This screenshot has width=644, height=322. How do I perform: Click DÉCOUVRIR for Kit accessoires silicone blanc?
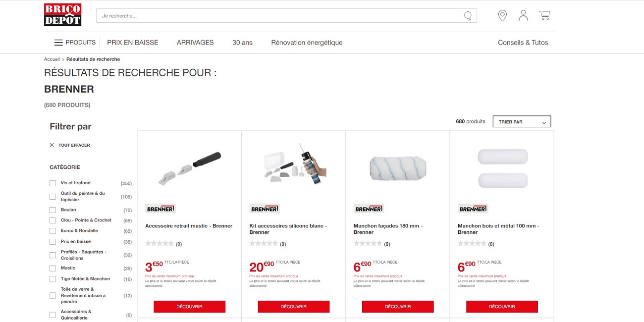[294, 307]
